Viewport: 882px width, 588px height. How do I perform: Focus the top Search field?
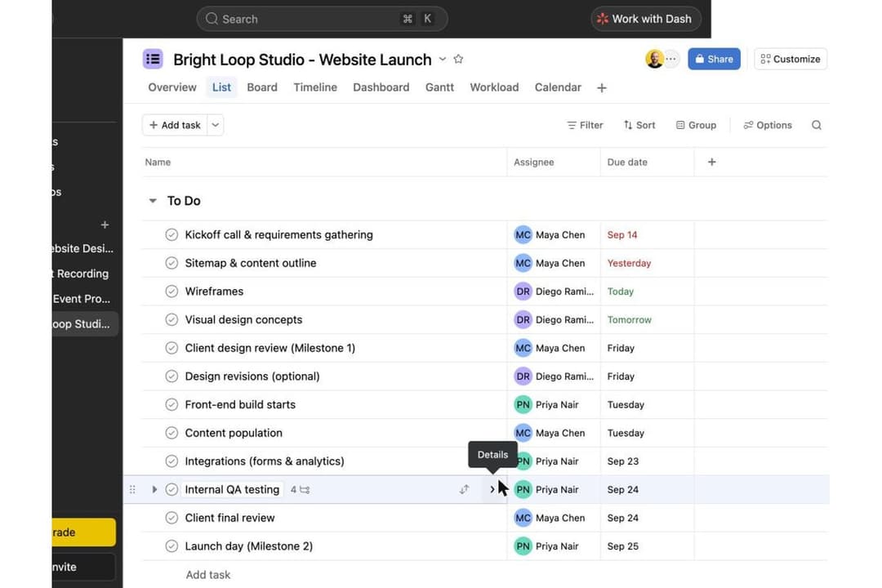click(322, 19)
